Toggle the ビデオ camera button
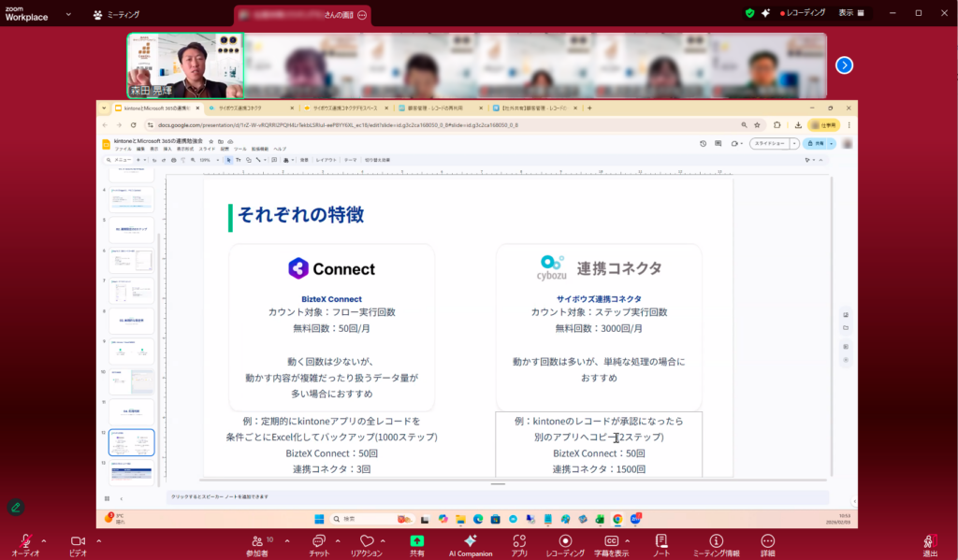This screenshot has height=560, width=958. coord(78,541)
